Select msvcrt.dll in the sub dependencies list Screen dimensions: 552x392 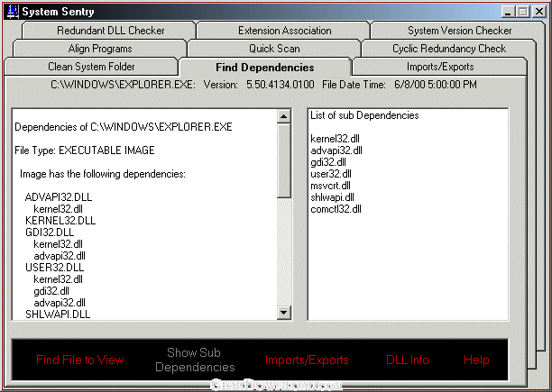coord(330,186)
